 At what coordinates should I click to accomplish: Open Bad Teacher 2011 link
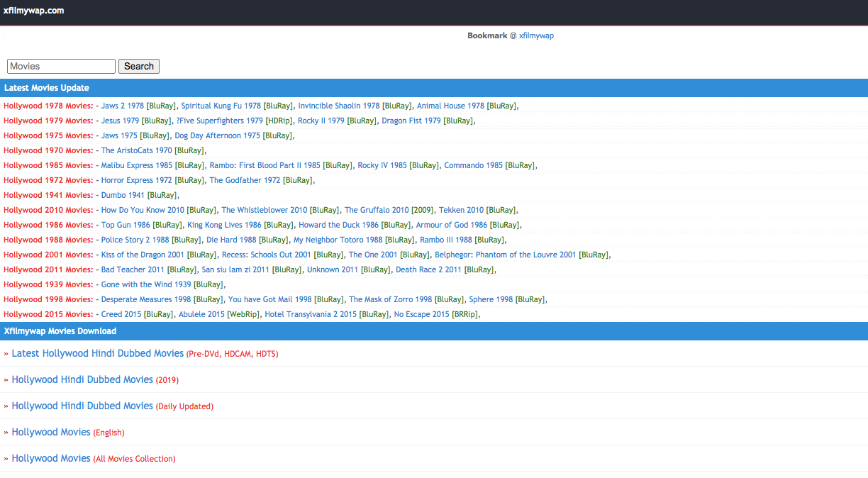click(x=133, y=269)
